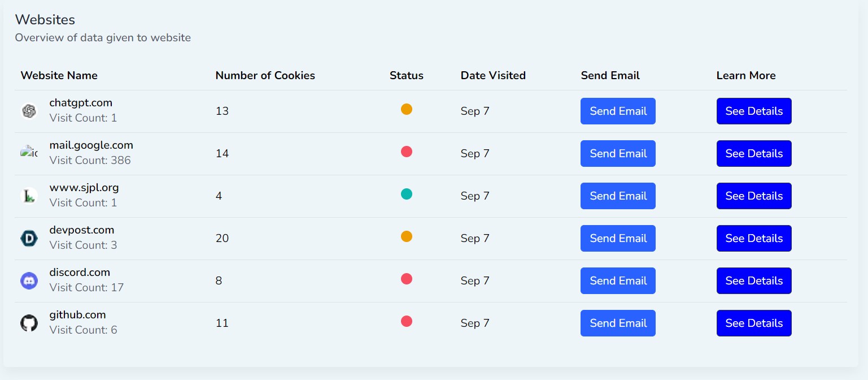868x380 pixels.
Task: Send Email for devpost.com row
Action: pyautogui.click(x=618, y=239)
